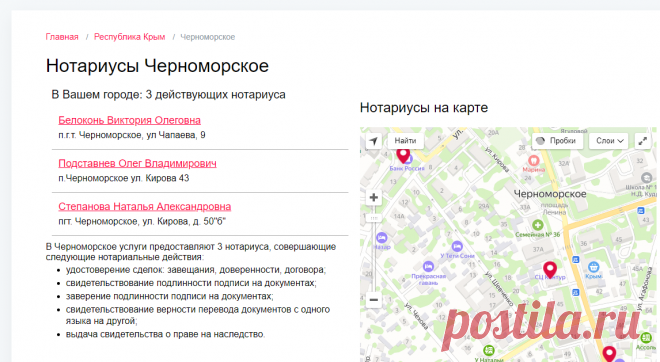
Task: Click the Крым shop basket marker
Action: click(x=593, y=267)
